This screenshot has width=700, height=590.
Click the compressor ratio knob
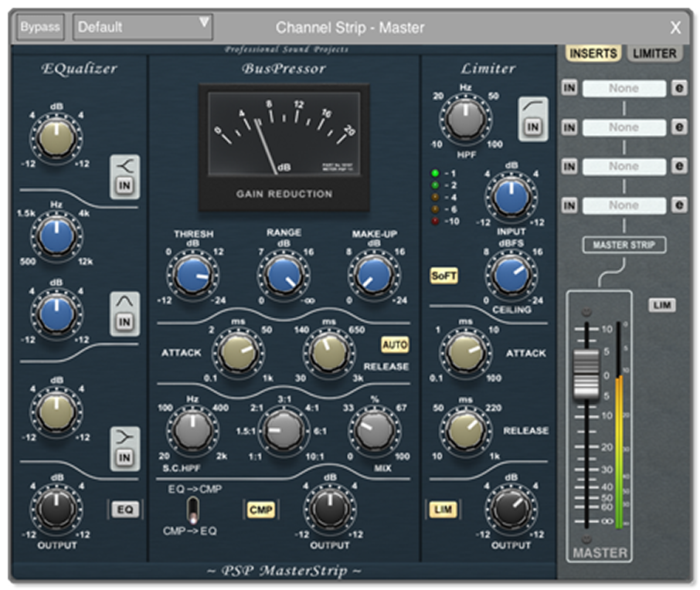pyautogui.click(x=284, y=431)
